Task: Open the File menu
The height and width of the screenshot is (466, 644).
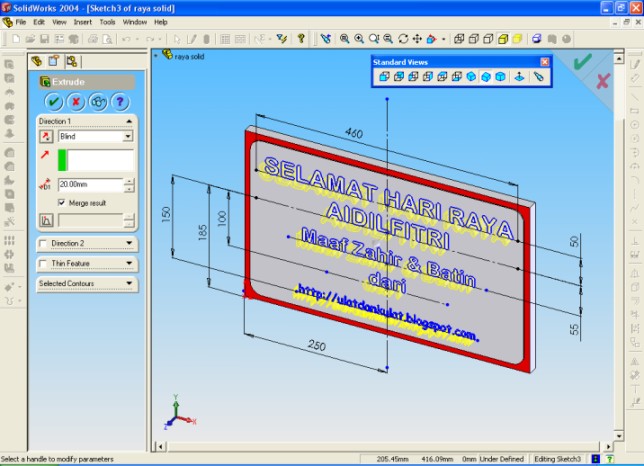Action: coord(21,22)
